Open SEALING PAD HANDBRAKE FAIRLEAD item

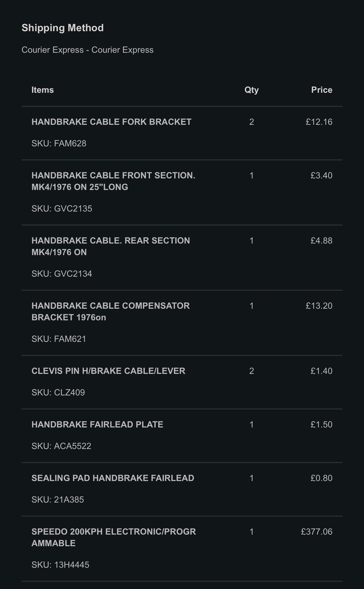[113, 478]
